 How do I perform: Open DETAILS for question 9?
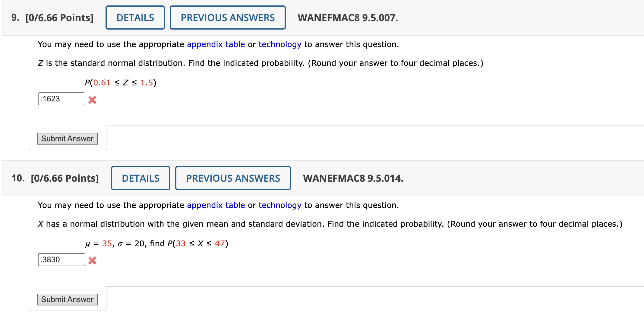tap(135, 18)
